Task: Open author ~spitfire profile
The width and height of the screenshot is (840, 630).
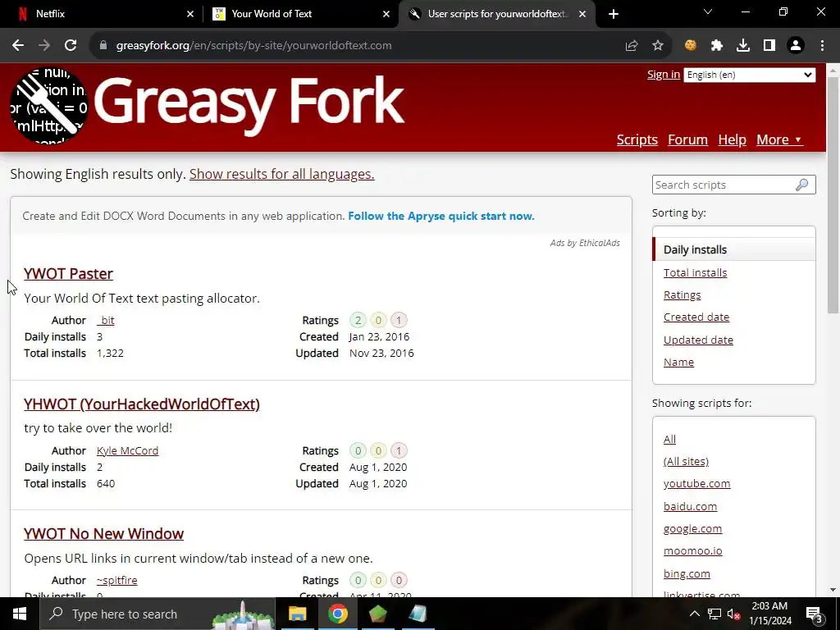Action: point(116,580)
